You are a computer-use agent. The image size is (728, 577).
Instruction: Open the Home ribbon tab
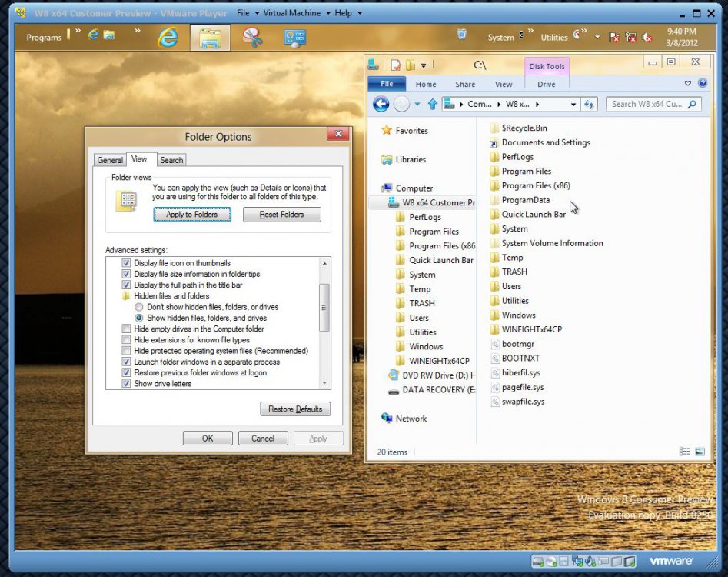pyautogui.click(x=426, y=84)
